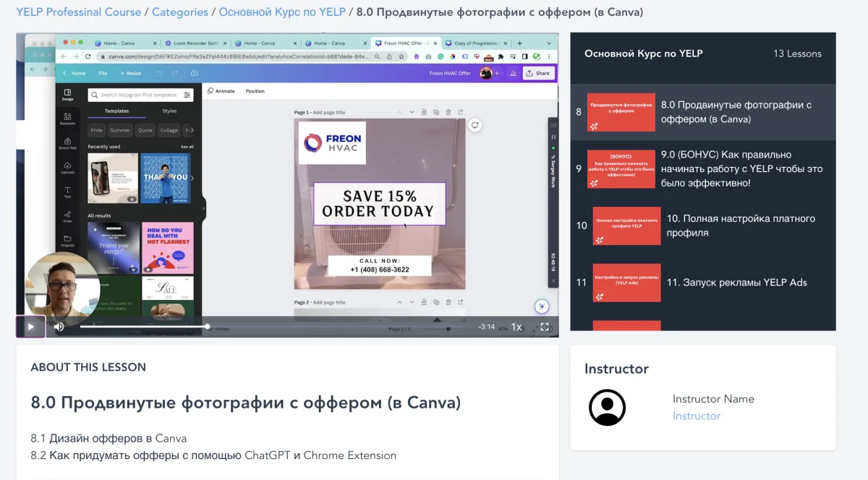Switch to Canva Templates tab in video

tap(116, 111)
